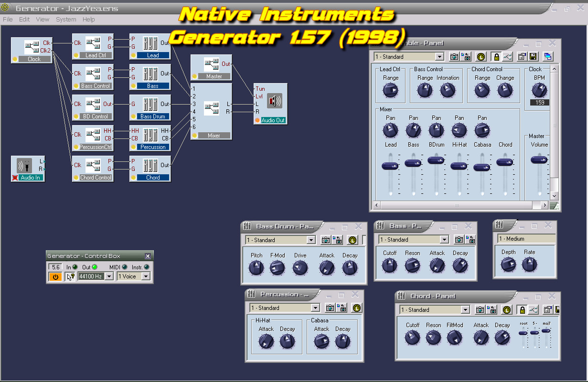Screen dimensions: 588x382
Task: Click the recall snapshot icon in Ensemble Panel
Action: (466, 56)
